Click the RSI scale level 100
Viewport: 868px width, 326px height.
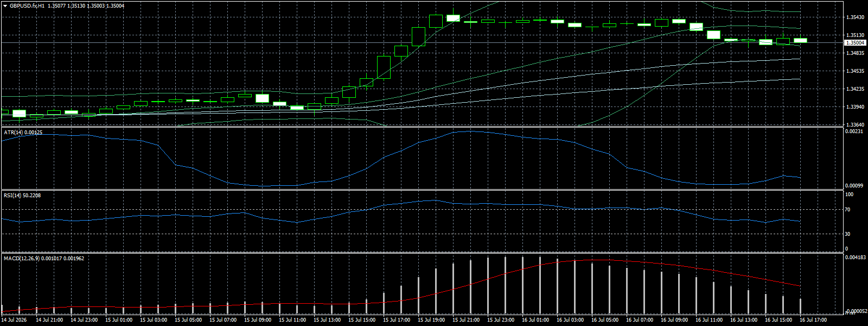[850, 195]
